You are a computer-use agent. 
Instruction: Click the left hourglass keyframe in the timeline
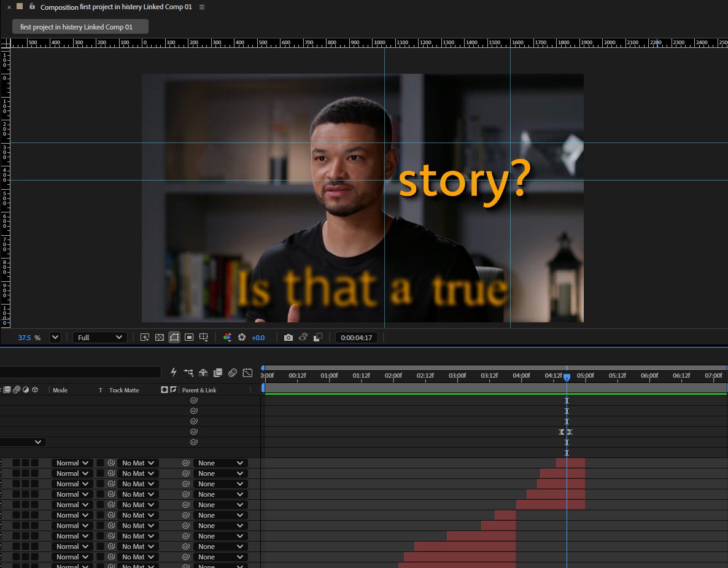click(561, 432)
